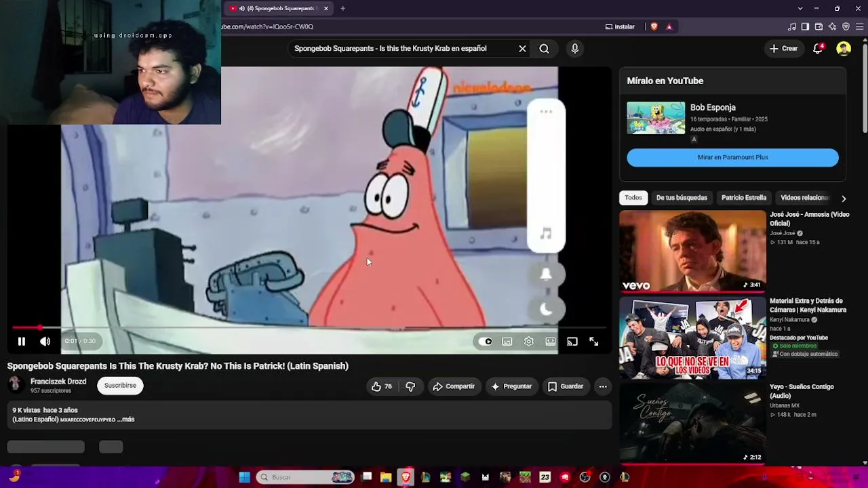Click Mirar en Paramount Plus button
The height and width of the screenshot is (488, 868).
tap(732, 157)
